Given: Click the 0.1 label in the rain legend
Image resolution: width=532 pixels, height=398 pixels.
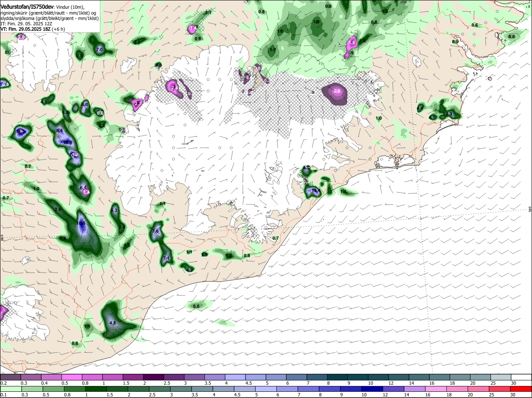Looking at the screenshot, I should click(x=3, y=395).
